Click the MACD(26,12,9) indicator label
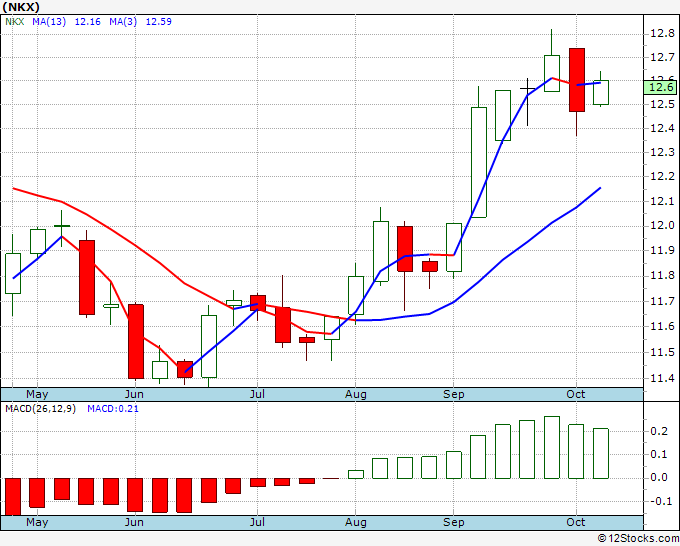 (40, 409)
